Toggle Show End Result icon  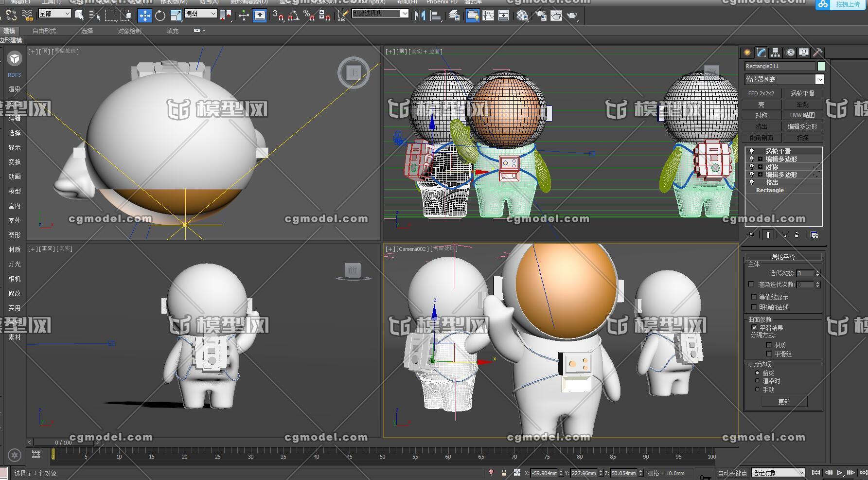768,235
